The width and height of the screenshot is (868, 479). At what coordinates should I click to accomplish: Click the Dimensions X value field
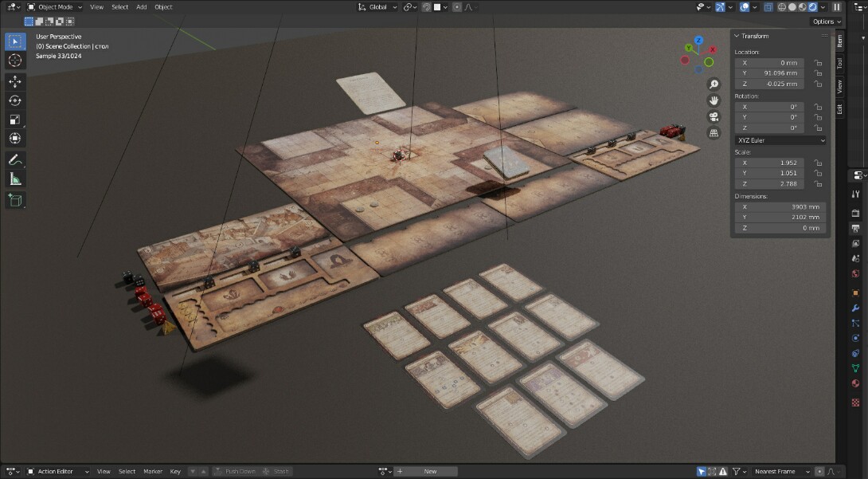tap(780, 206)
